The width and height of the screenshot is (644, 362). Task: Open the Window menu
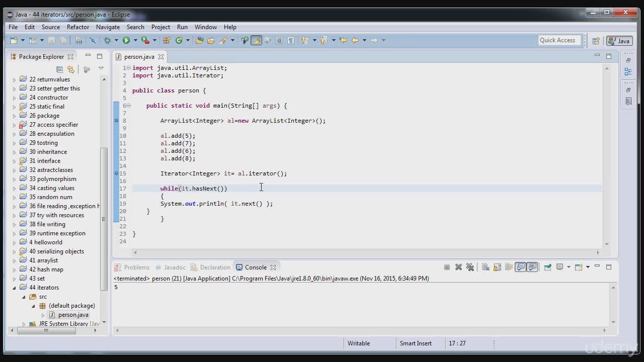tap(206, 27)
